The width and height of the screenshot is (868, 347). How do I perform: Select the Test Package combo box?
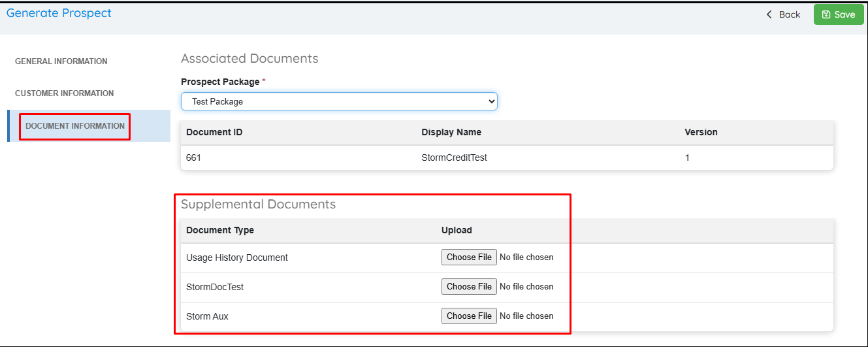coord(338,102)
